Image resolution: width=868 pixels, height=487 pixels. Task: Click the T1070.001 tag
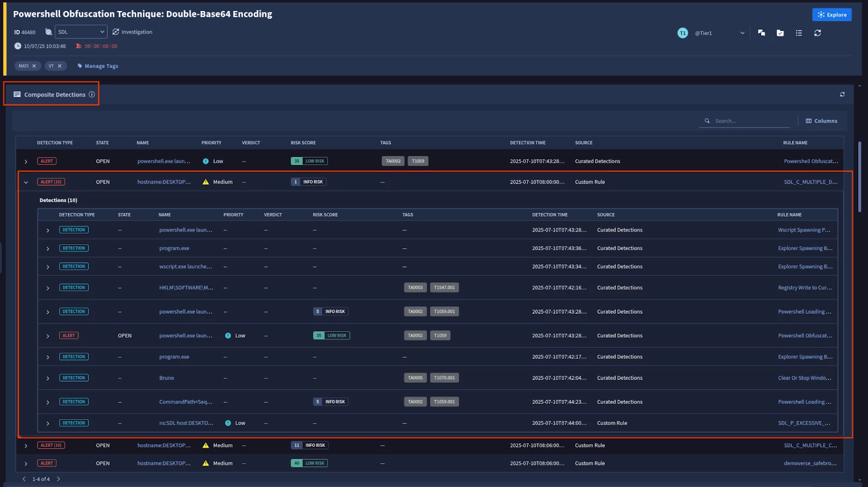pyautogui.click(x=444, y=378)
